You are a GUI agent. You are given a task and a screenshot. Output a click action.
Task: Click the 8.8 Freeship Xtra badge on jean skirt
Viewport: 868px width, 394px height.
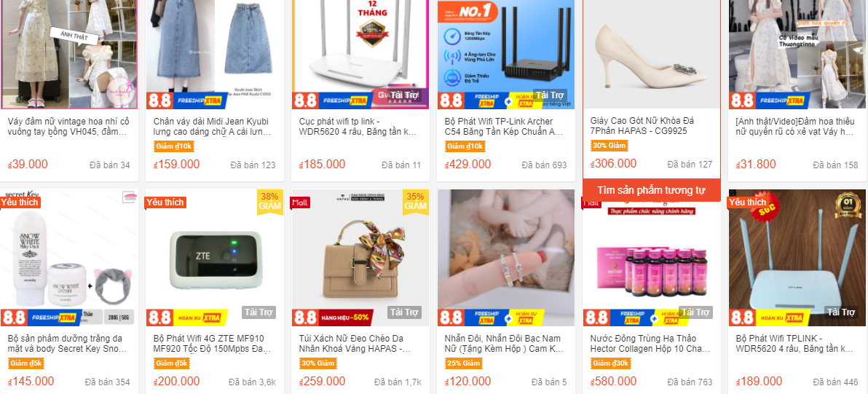click(186, 101)
